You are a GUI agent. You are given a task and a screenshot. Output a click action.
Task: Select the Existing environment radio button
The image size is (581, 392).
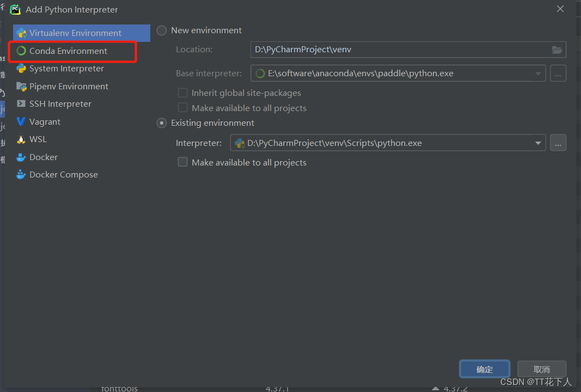pos(162,123)
